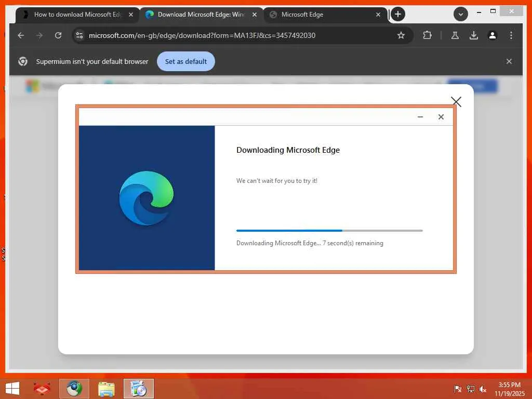Open the network tray icon
The width and height of the screenshot is (532, 399).
pyautogui.click(x=471, y=389)
